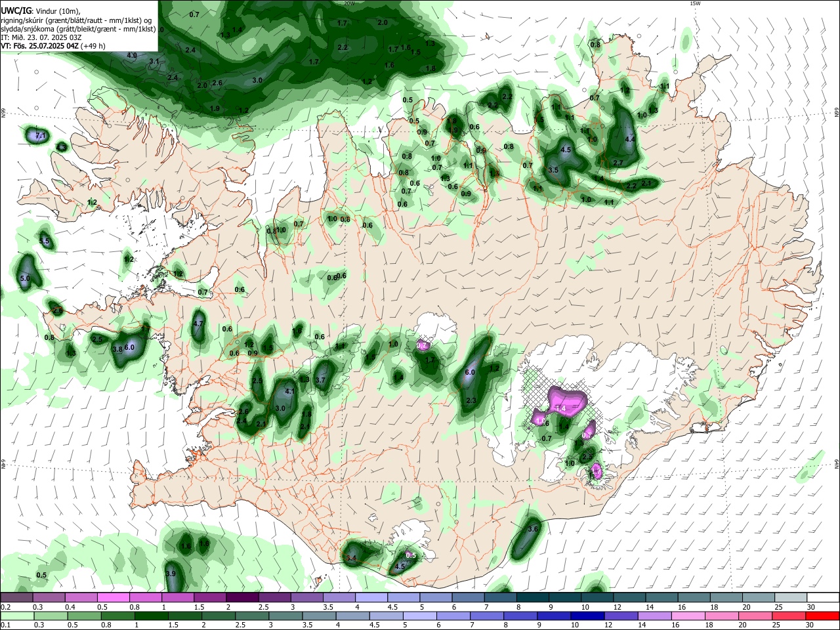Viewport: 840px width, 630px height.
Task: Click the 4.7 precipitation value
Action: click(199, 324)
